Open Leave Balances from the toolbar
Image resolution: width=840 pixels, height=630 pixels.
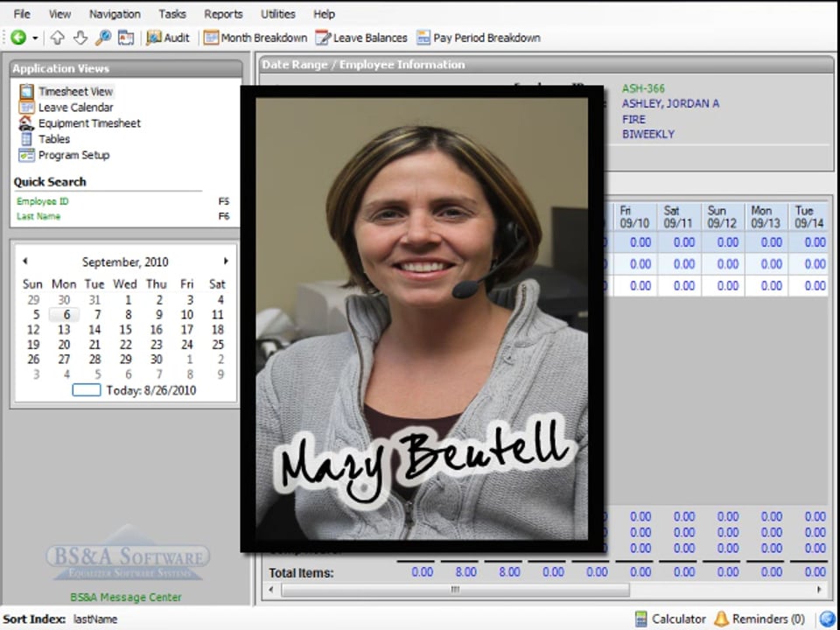(x=361, y=38)
